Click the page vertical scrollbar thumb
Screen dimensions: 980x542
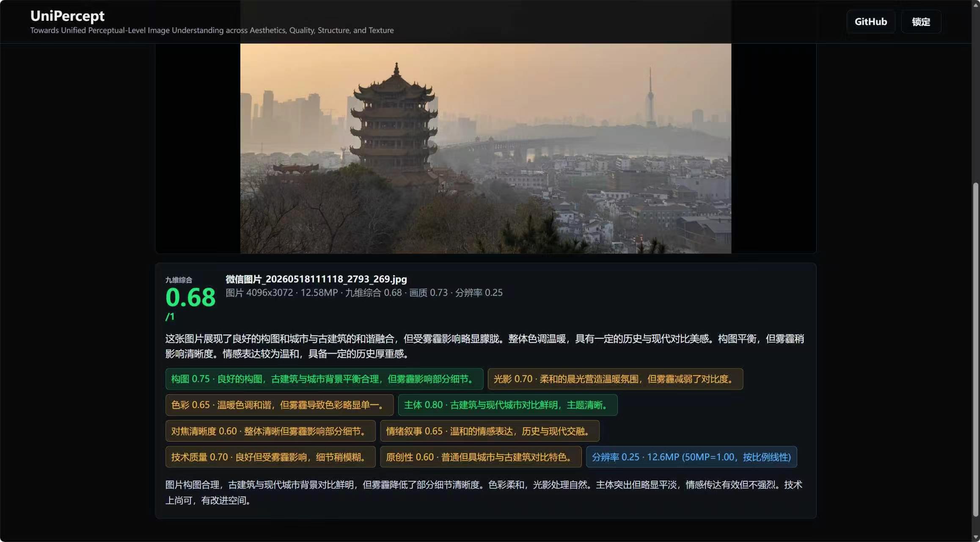point(975,349)
